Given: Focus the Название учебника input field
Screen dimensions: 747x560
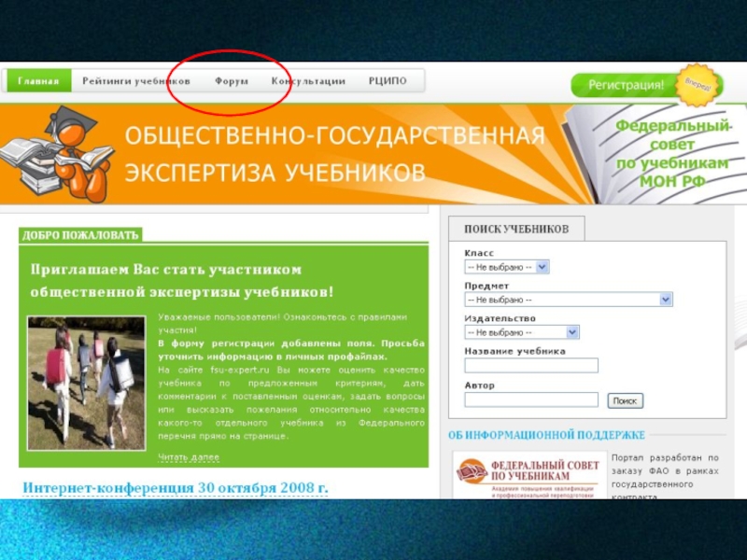Looking at the screenshot, I should 531,365.
